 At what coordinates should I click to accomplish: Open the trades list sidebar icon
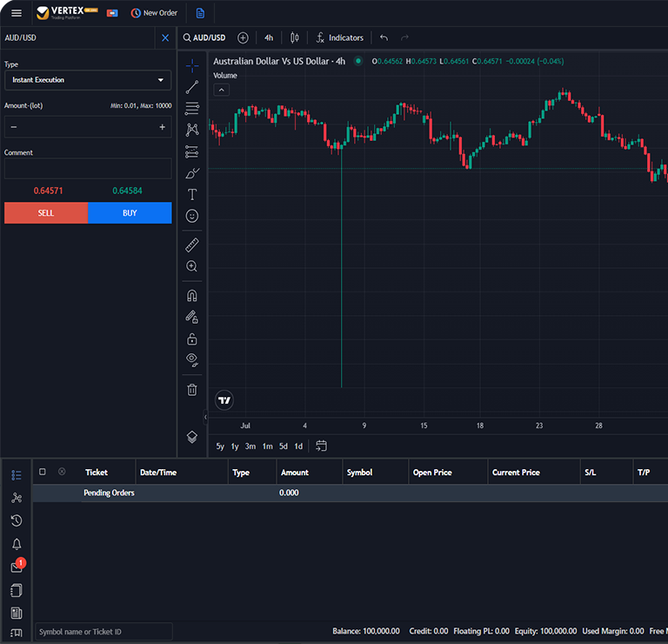[x=17, y=475]
